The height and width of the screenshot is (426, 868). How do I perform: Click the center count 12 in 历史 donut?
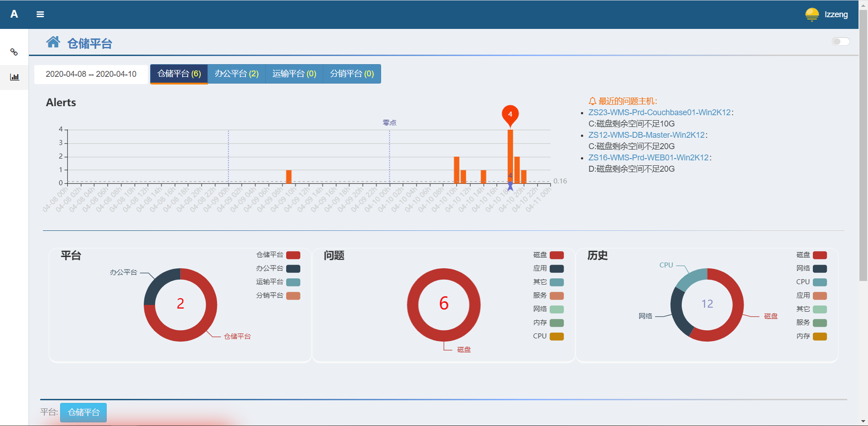click(707, 304)
